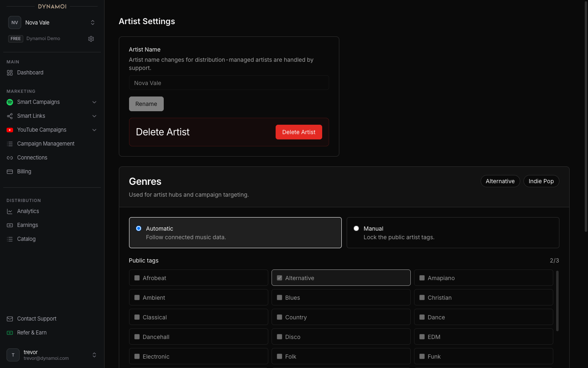Click the Rename button

coord(146,104)
